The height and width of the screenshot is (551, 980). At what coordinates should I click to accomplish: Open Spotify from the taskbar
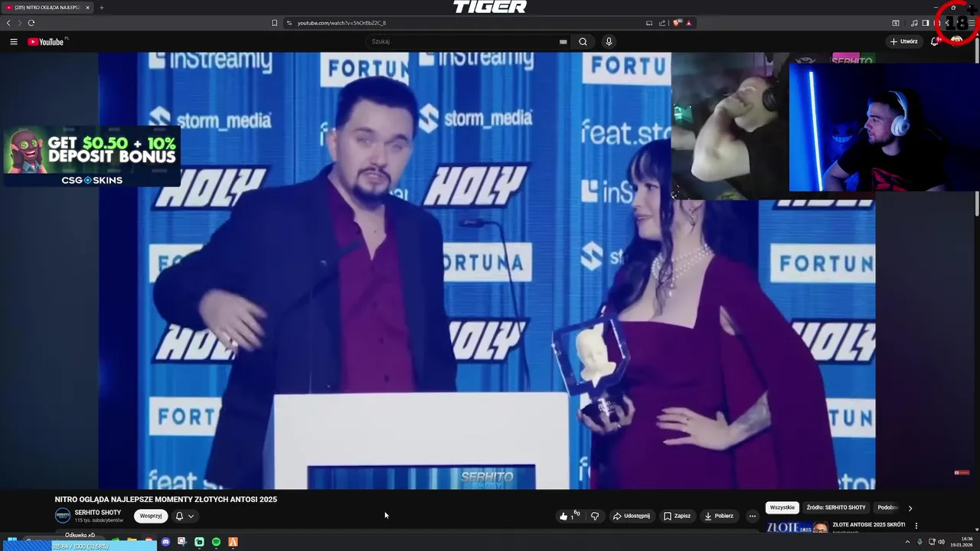[x=216, y=542]
